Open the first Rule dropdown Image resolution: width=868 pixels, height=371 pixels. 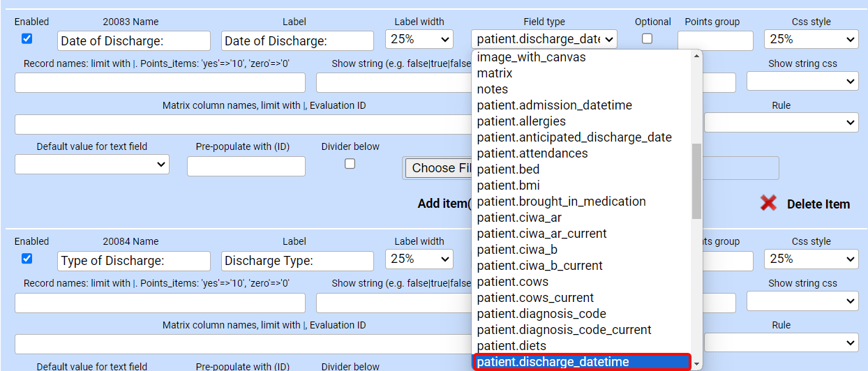pos(781,123)
